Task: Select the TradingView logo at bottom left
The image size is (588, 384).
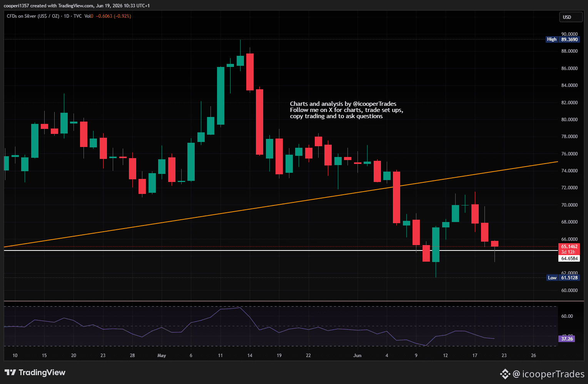Action: 35,372
